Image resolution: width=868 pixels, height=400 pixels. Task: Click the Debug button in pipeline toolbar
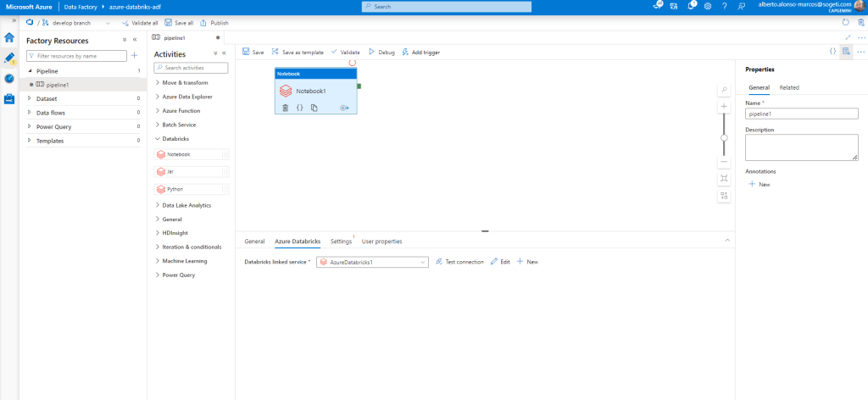pos(381,52)
